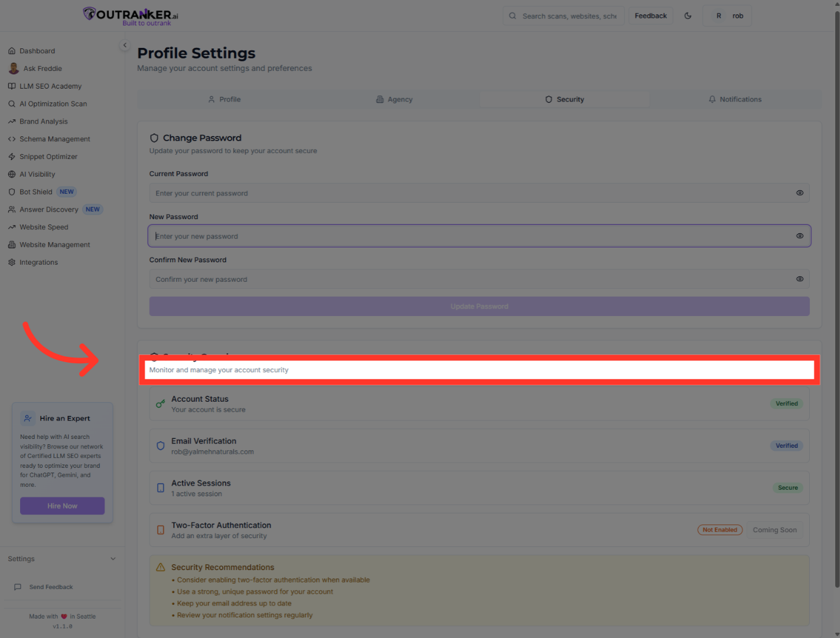Enable dark mode with the moon icon
This screenshot has height=638, width=840.
click(688, 16)
